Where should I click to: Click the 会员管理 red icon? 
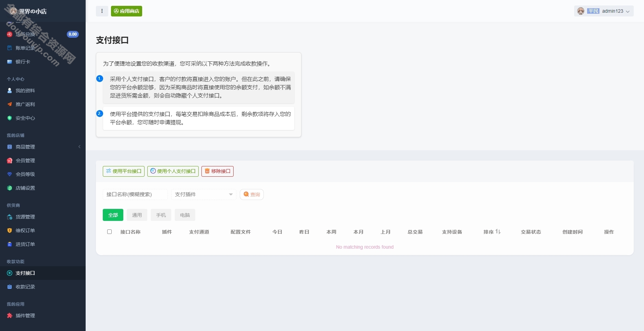click(x=10, y=161)
